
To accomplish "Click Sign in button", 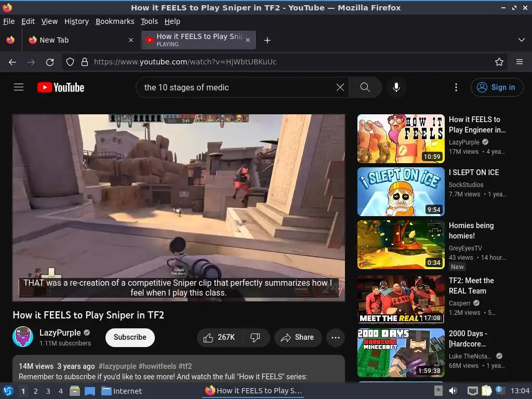I will (x=497, y=87).
